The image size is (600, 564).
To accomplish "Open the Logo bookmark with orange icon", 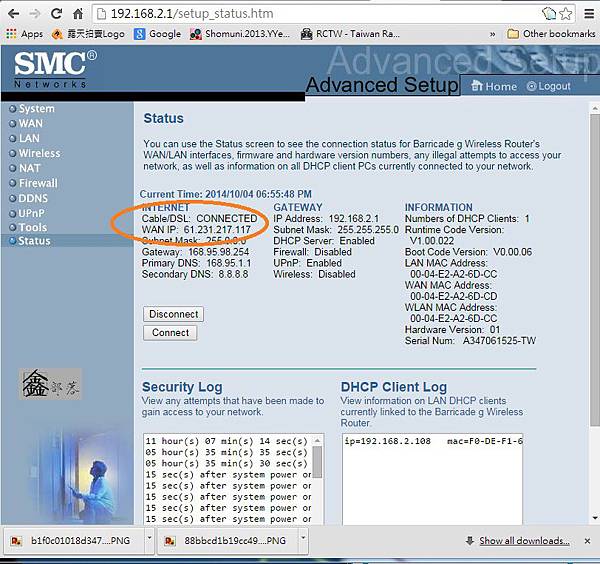I will click(x=88, y=34).
